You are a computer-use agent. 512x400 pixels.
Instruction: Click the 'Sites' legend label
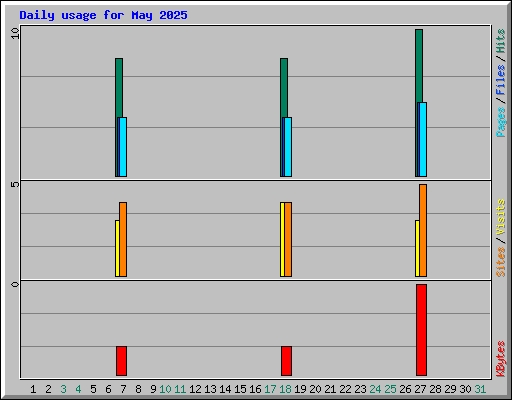point(500,262)
